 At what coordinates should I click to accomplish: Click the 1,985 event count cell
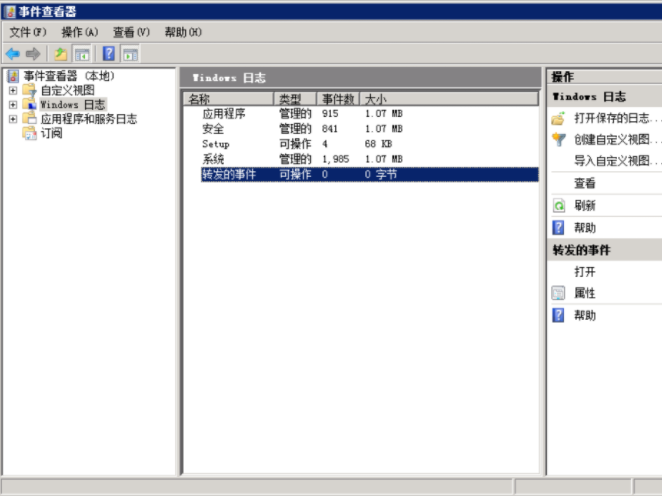click(336, 159)
